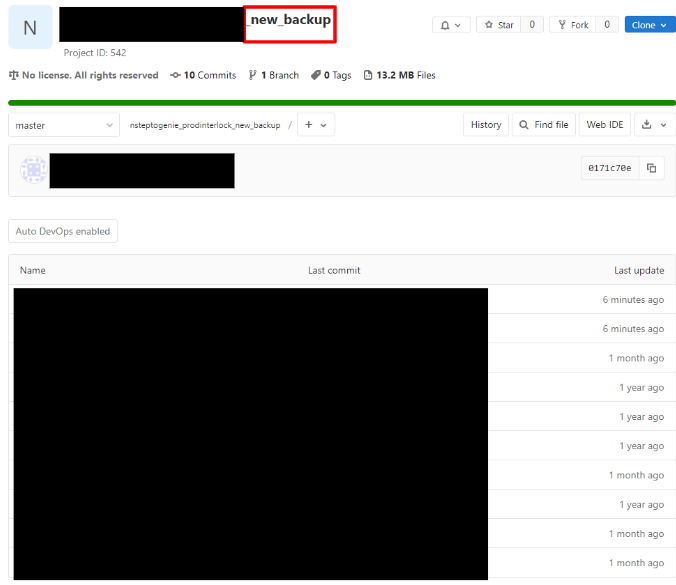Viewport: 676px width, 585px height.
Task: Select the new_backup project title
Action: coord(290,20)
